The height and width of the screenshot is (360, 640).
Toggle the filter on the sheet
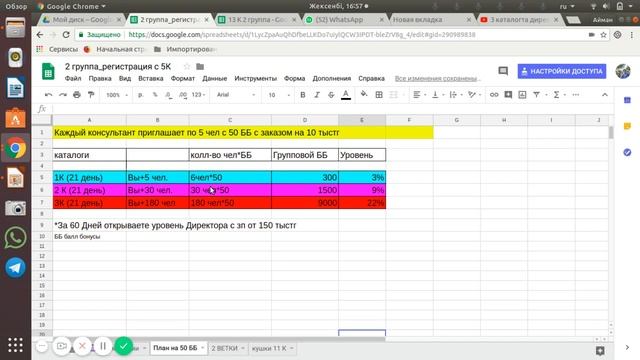pyautogui.click(x=536, y=95)
